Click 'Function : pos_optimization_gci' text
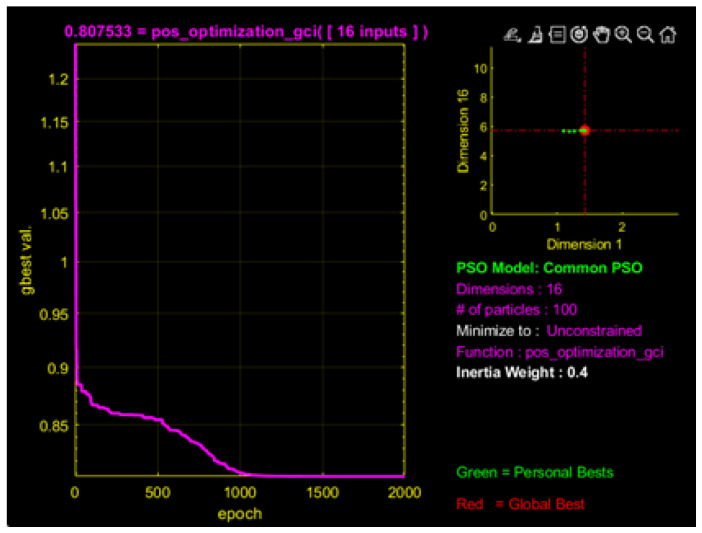 [x=560, y=352]
